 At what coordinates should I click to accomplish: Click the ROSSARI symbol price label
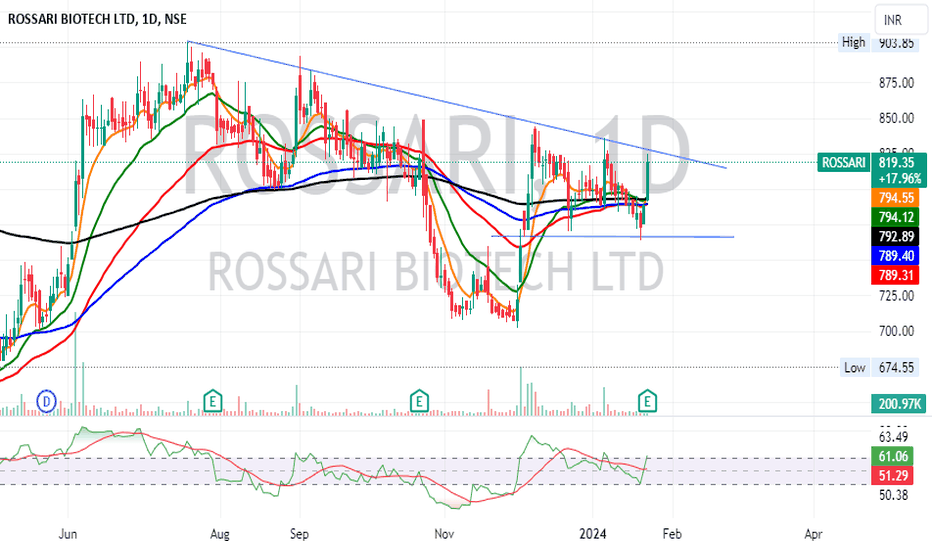click(843, 162)
